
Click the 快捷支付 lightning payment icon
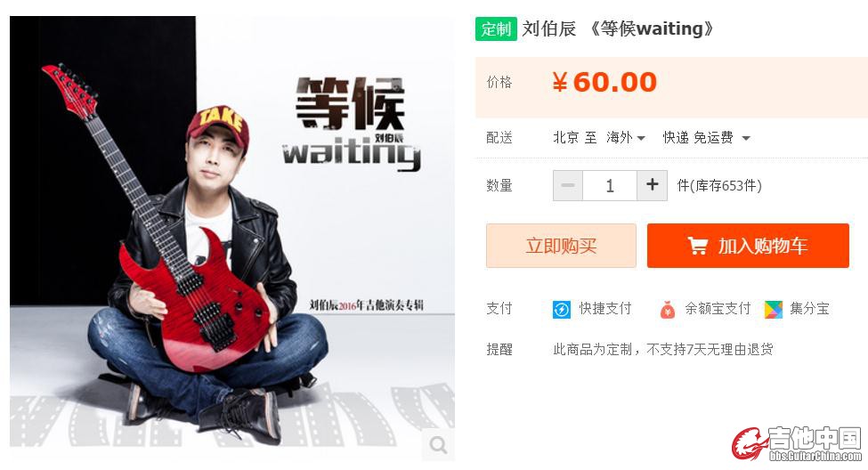click(562, 309)
